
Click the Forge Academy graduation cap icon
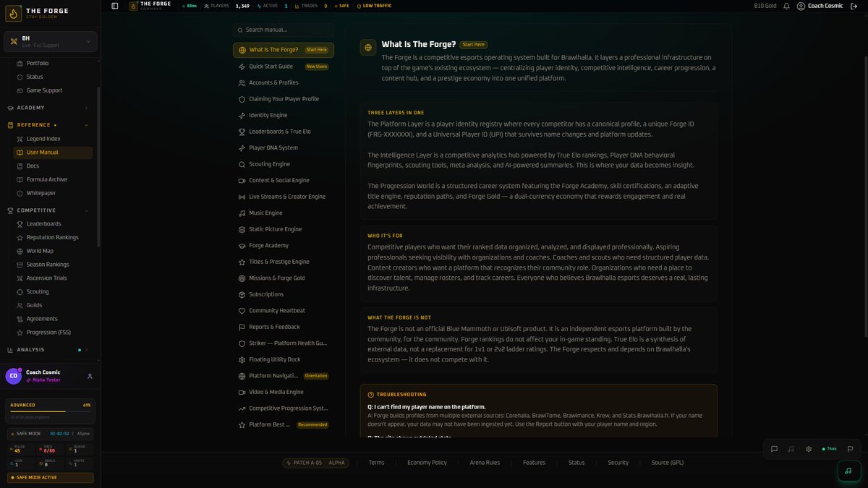(242, 246)
